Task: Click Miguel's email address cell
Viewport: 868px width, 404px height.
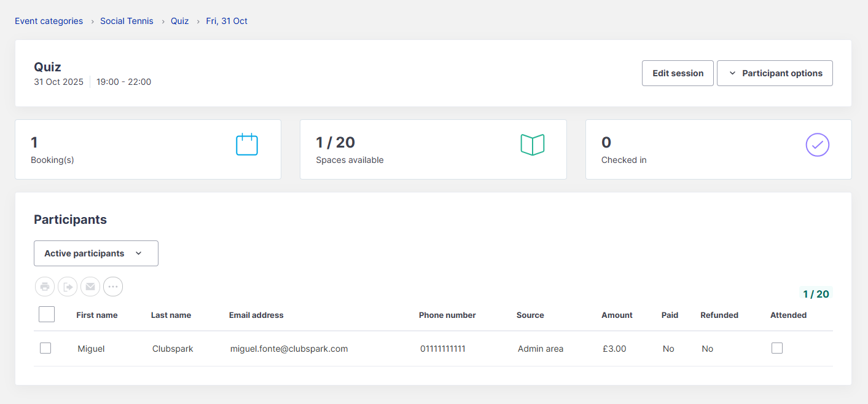Action: click(x=289, y=349)
